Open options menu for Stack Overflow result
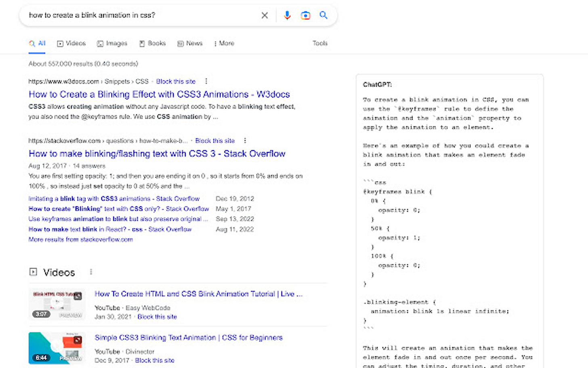The width and height of the screenshot is (588, 368). tap(245, 141)
